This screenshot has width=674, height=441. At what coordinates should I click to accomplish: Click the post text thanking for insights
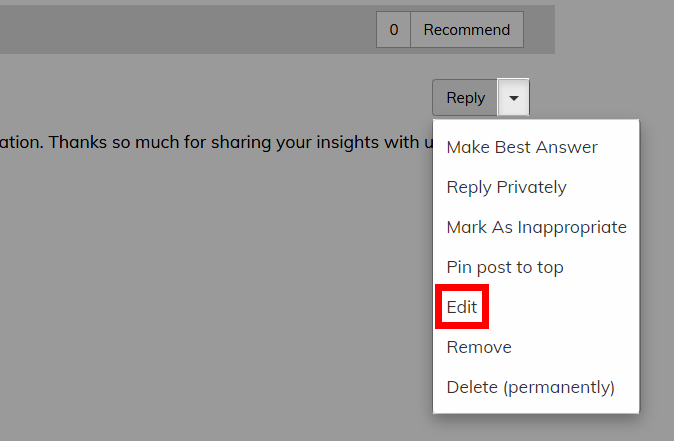(216, 142)
